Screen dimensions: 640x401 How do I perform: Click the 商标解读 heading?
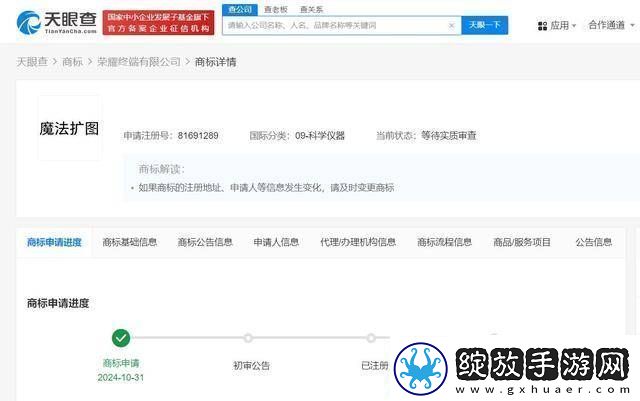(162, 169)
